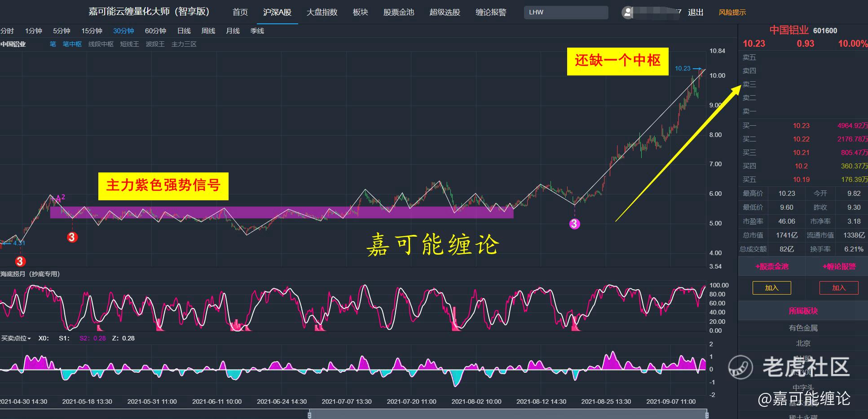Switch chart to 月线
This screenshot has width=868, height=419.
233,31
